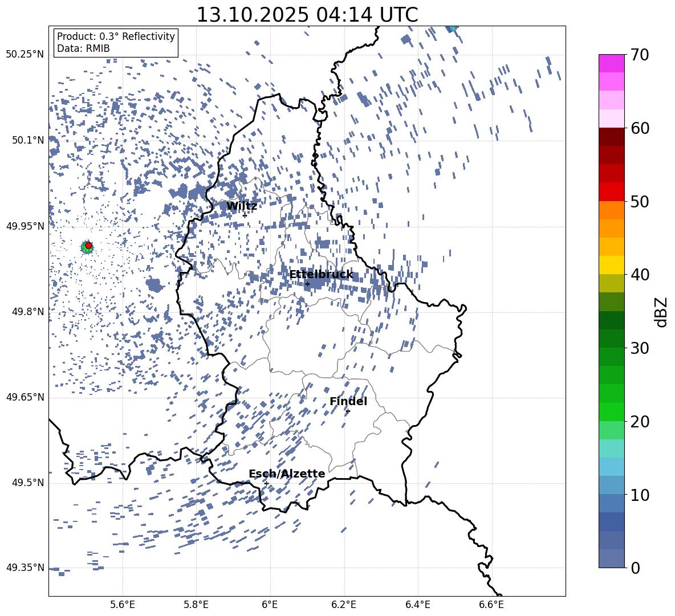Click the Product: 0.3° Reflectivity text
The width and height of the screenshot is (675, 616).
(116, 36)
